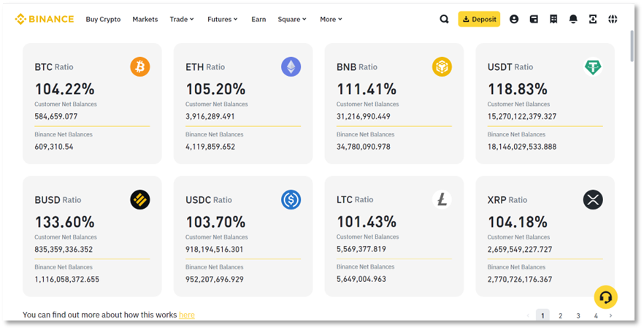Go to page 2 of results
Image resolution: width=644 pixels, height=330 pixels.
pos(560,316)
